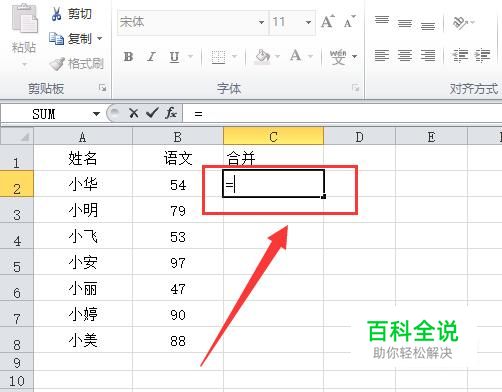The width and height of the screenshot is (502, 392).
Task: Open font color dropdown arrow
Action: pos(310,56)
